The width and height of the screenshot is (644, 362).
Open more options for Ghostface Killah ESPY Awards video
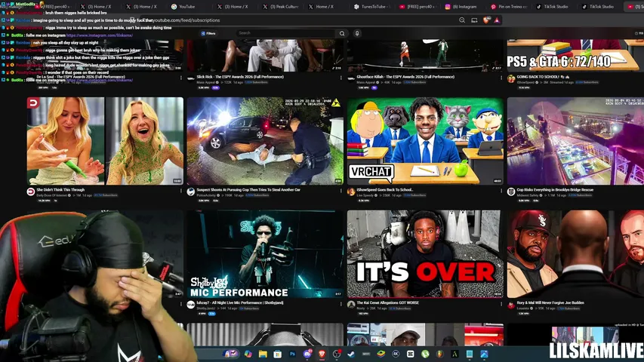tap(501, 78)
